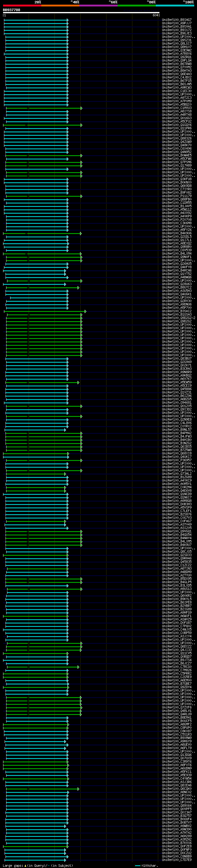This screenshot has height=868, width=197.
Task: Open hit UniRef100_B9SVA1
Action: click(177, 26)
